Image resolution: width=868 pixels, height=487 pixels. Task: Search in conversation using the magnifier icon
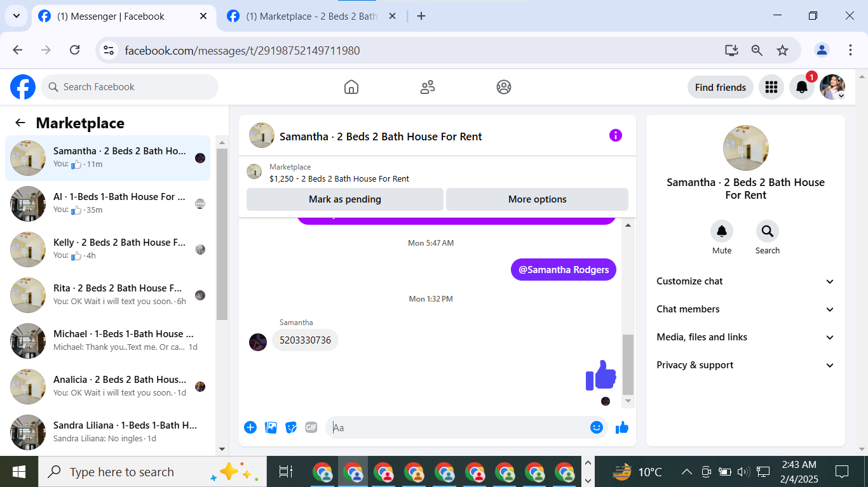click(768, 231)
